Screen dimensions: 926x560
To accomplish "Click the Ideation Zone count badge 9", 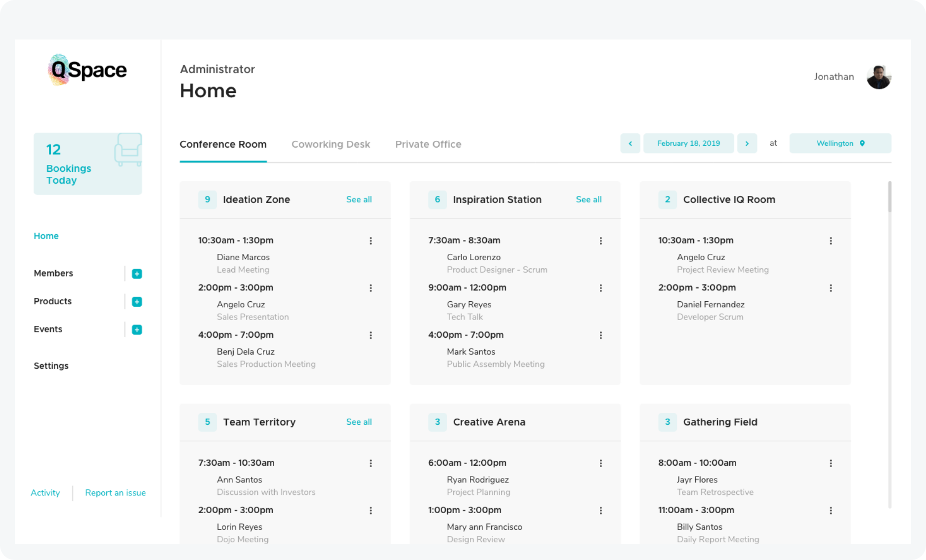I will 208,200.
